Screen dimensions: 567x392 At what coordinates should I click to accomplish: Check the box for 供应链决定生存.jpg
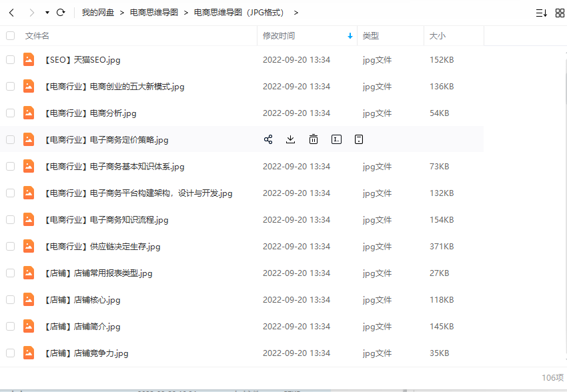point(11,247)
